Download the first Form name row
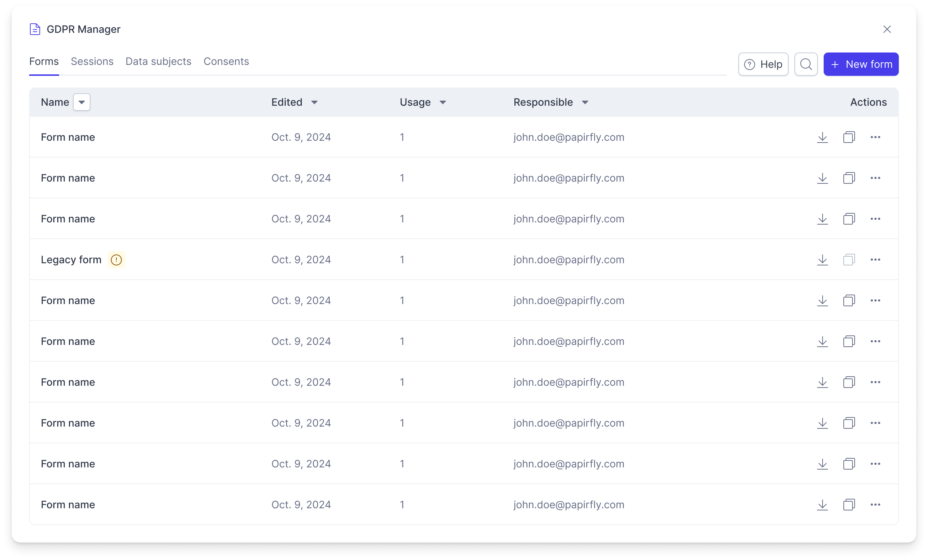This screenshot has height=560, width=928. [x=823, y=137]
